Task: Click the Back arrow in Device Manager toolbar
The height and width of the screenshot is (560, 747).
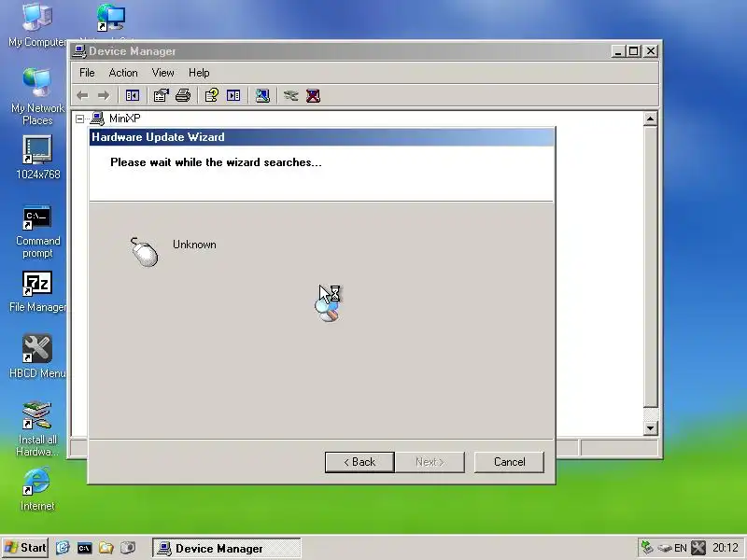Action: click(83, 96)
